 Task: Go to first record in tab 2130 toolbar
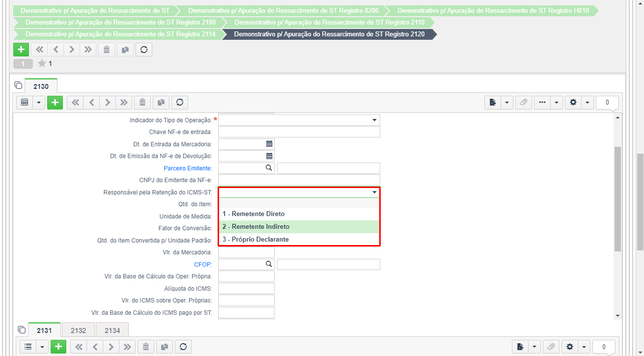click(75, 102)
